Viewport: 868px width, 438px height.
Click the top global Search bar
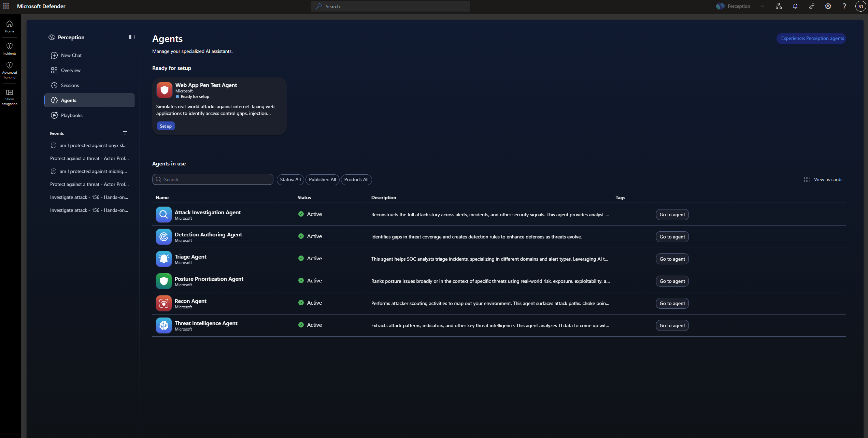390,6
